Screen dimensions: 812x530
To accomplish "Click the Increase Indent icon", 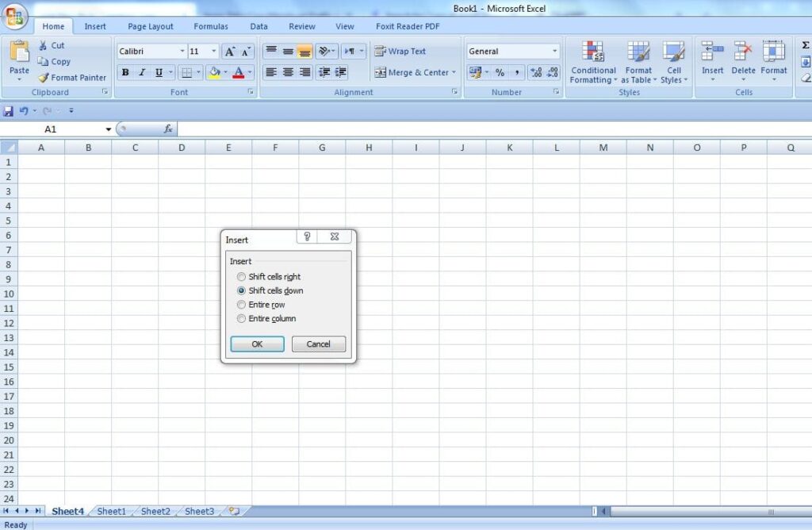I will pos(341,72).
